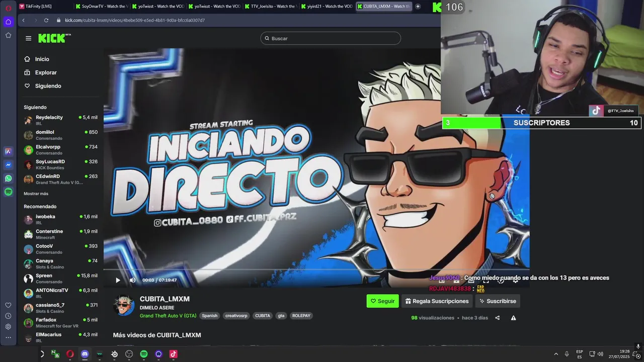The width and height of the screenshot is (644, 362).
Task: Open Aria AI in Opera sidebar
Action: 8,151
